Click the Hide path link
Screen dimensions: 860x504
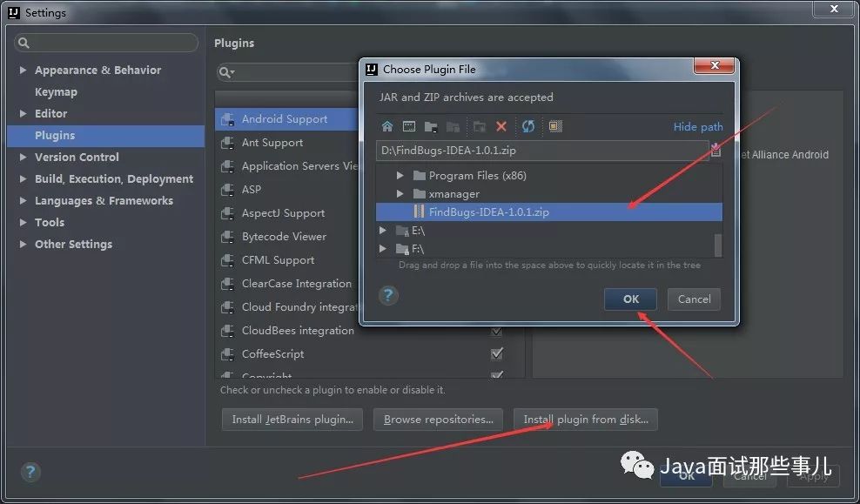pos(698,127)
